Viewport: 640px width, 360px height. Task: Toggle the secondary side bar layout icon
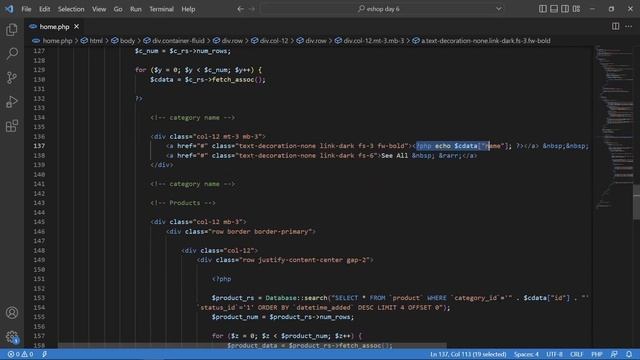(x=565, y=9)
